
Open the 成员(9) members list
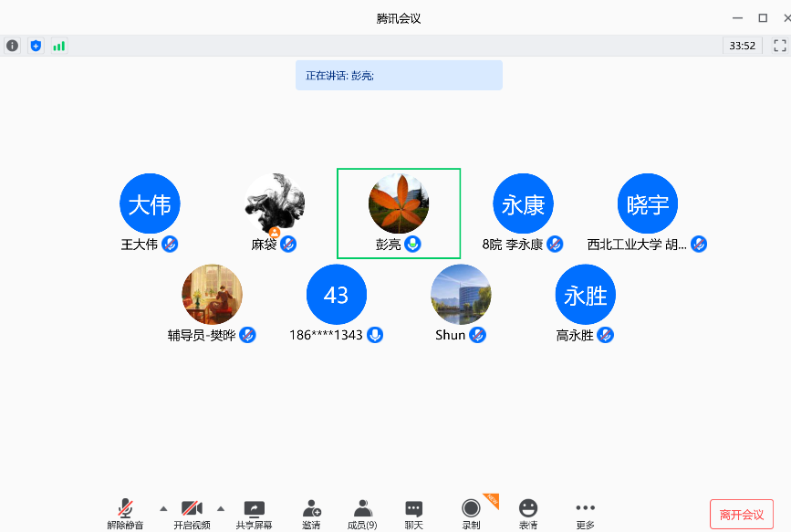[362, 514]
